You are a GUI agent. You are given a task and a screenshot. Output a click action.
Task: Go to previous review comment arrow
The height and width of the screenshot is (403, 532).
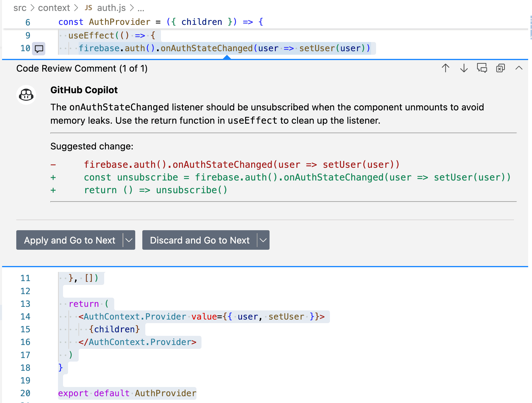tap(446, 68)
